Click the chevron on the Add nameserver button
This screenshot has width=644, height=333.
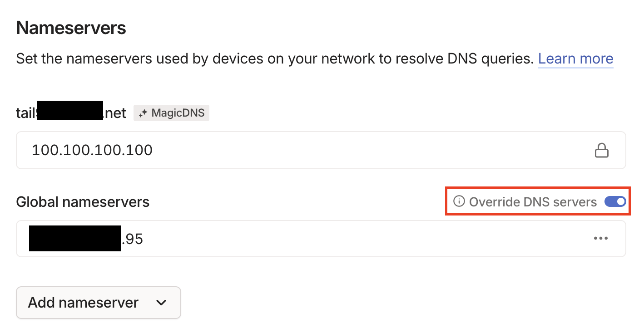(160, 303)
